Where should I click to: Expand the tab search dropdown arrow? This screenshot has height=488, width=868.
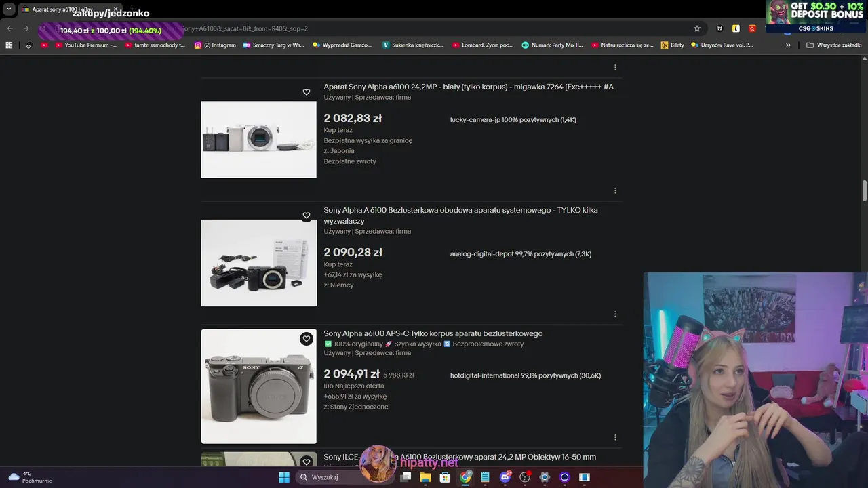click(9, 9)
